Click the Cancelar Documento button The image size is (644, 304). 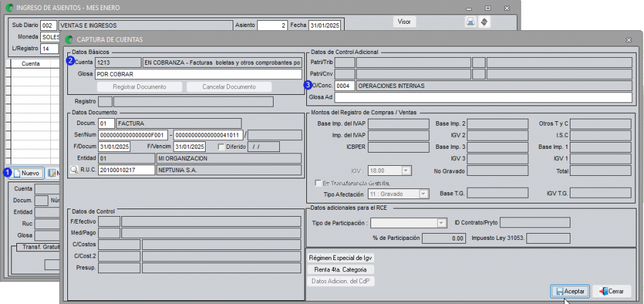pyautogui.click(x=229, y=87)
